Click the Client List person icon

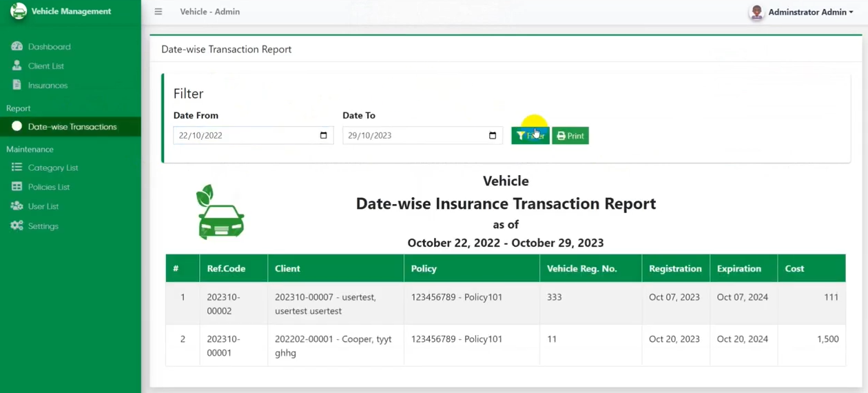point(17,65)
